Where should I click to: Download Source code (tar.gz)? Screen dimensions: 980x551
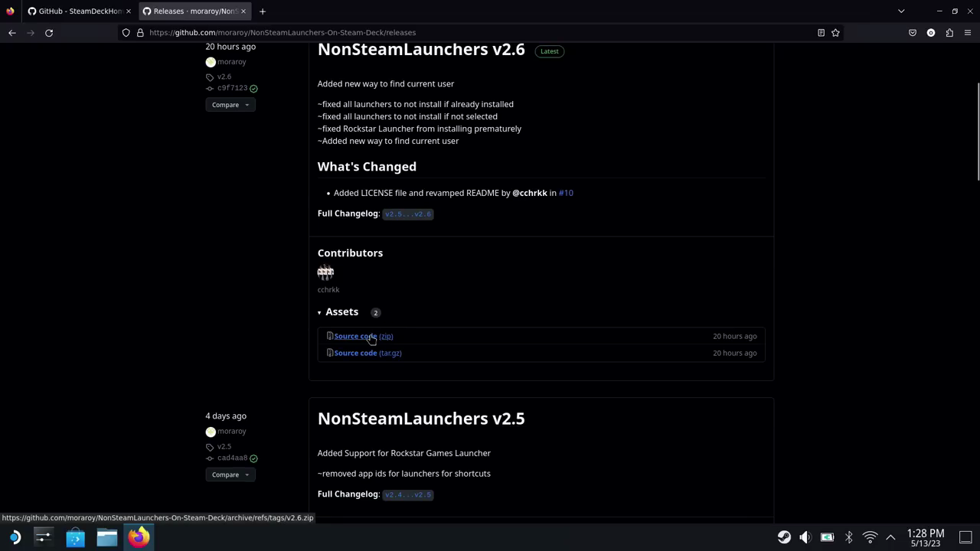point(367,353)
